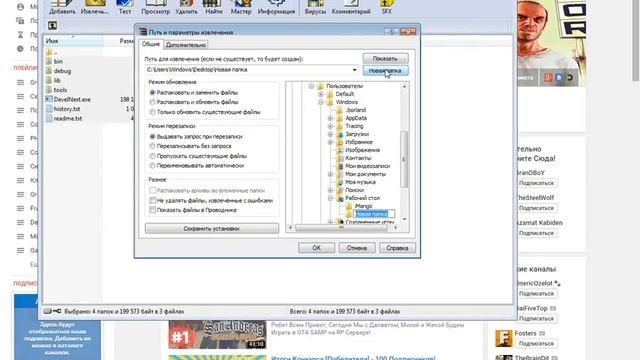Click the Тест toolbar icon
640x360 pixels.
pos(125,4)
